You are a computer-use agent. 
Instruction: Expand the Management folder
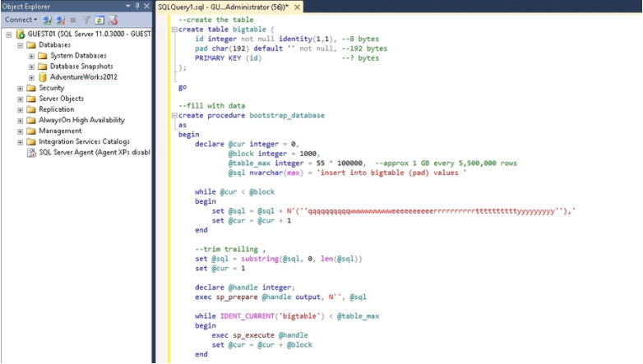click(x=20, y=131)
